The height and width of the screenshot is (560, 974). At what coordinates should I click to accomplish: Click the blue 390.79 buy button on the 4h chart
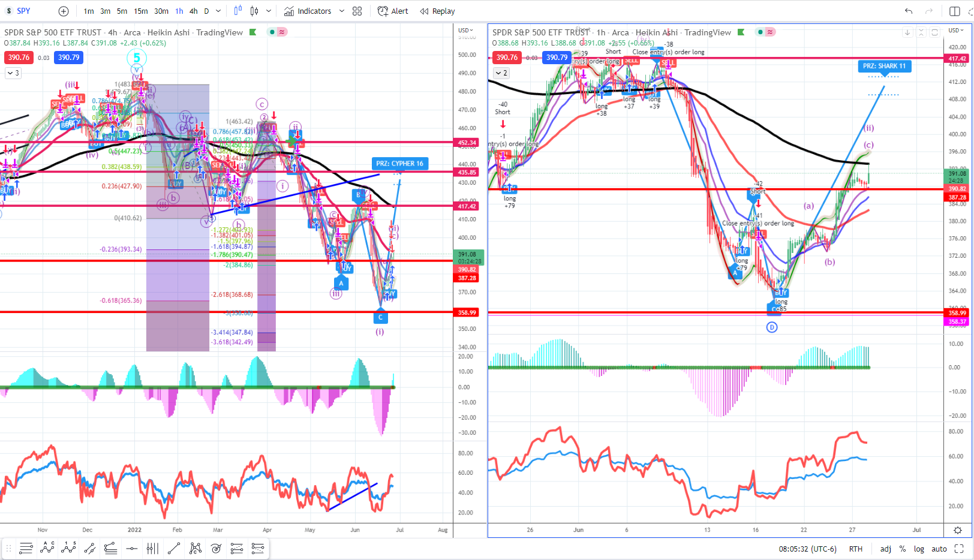click(68, 58)
